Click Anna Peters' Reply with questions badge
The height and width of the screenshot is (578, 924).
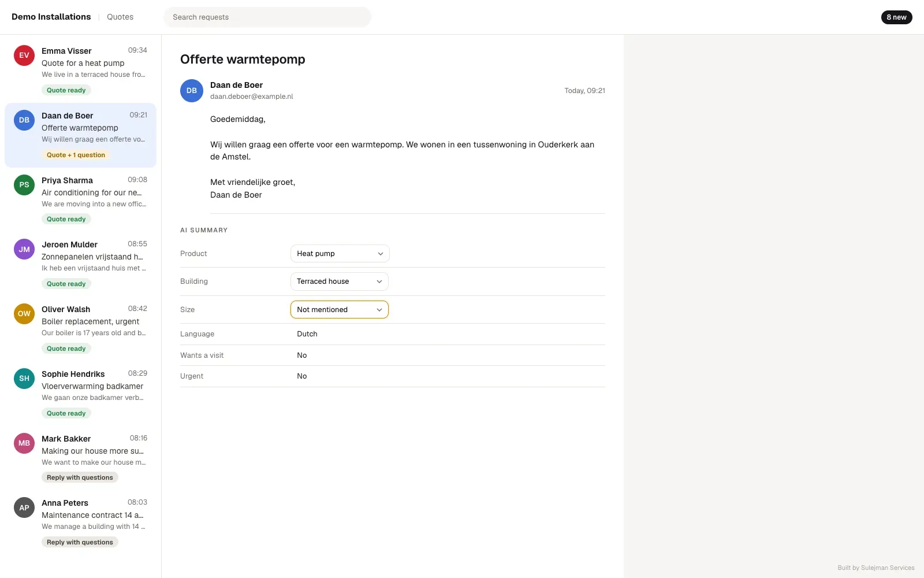[80, 542]
